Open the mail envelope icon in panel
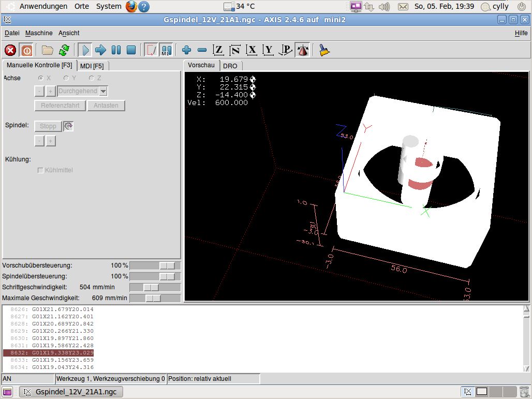 403,6
